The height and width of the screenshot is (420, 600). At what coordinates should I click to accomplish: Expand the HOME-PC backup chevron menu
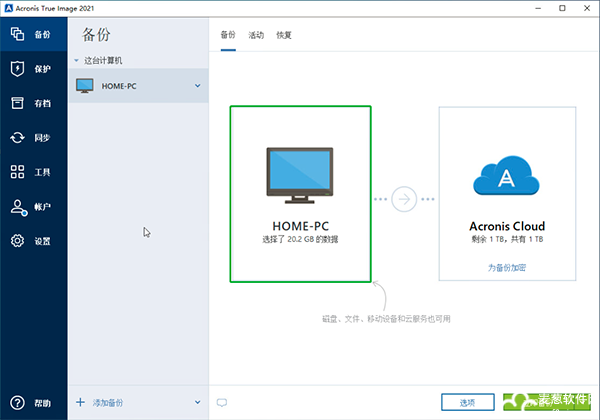[198, 86]
